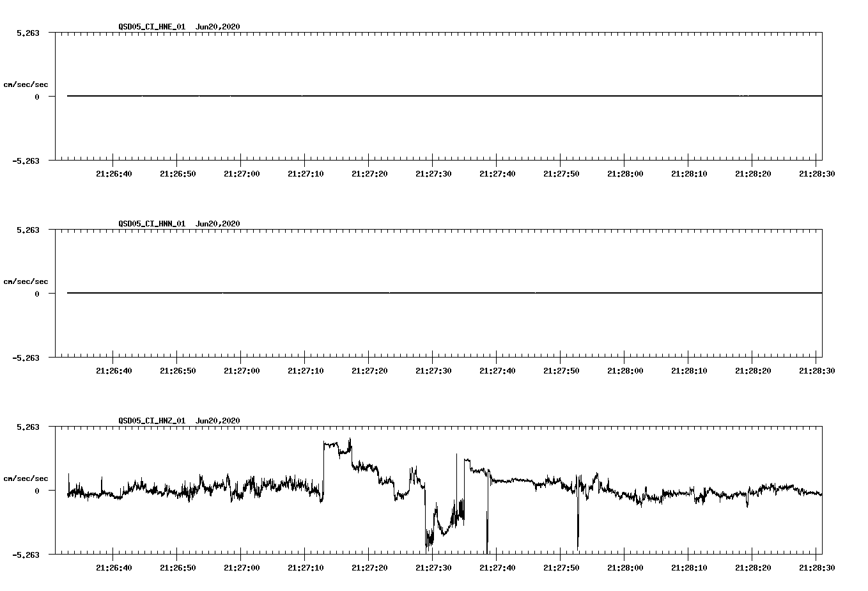
Task: Click the -5.263 lower limit on HNN plot
Action: pos(26,358)
